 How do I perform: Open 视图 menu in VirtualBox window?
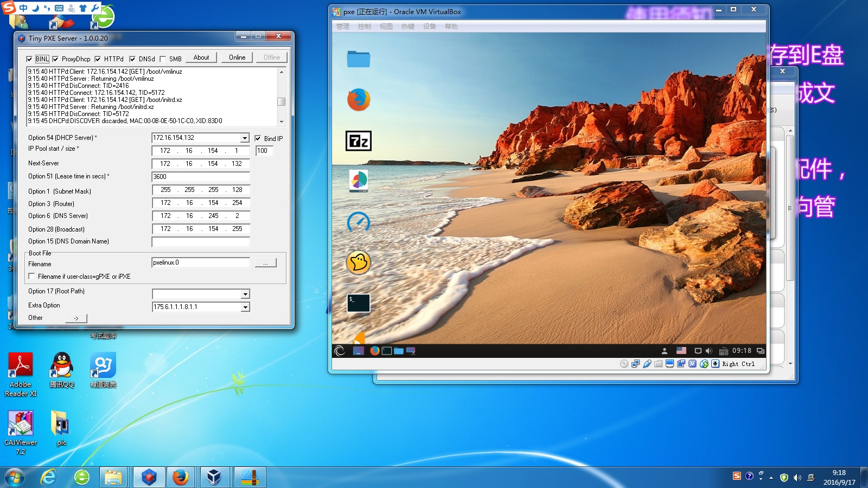(x=386, y=27)
